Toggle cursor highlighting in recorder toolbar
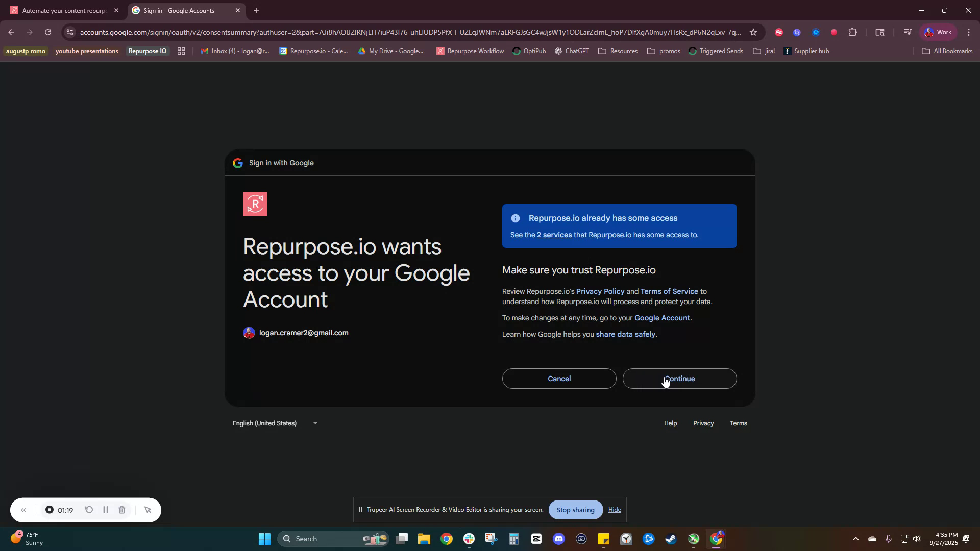Image resolution: width=980 pixels, height=551 pixels. tap(148, 510)
